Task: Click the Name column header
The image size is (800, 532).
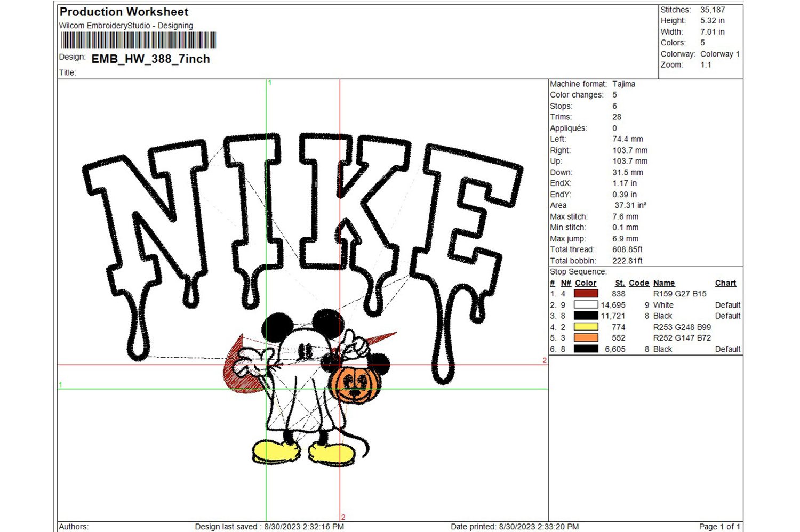Action: point(664,283)
